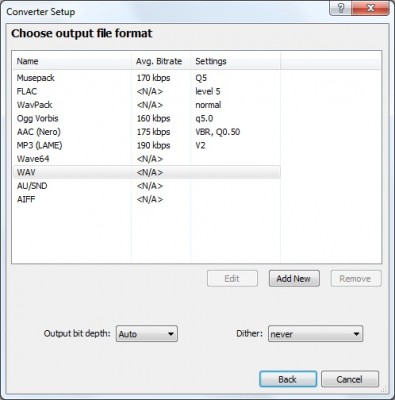The width and height of the screenshot is (395, 400).
Task: Click the 170 kbps bitrate cell
Action: pos(154,78)
